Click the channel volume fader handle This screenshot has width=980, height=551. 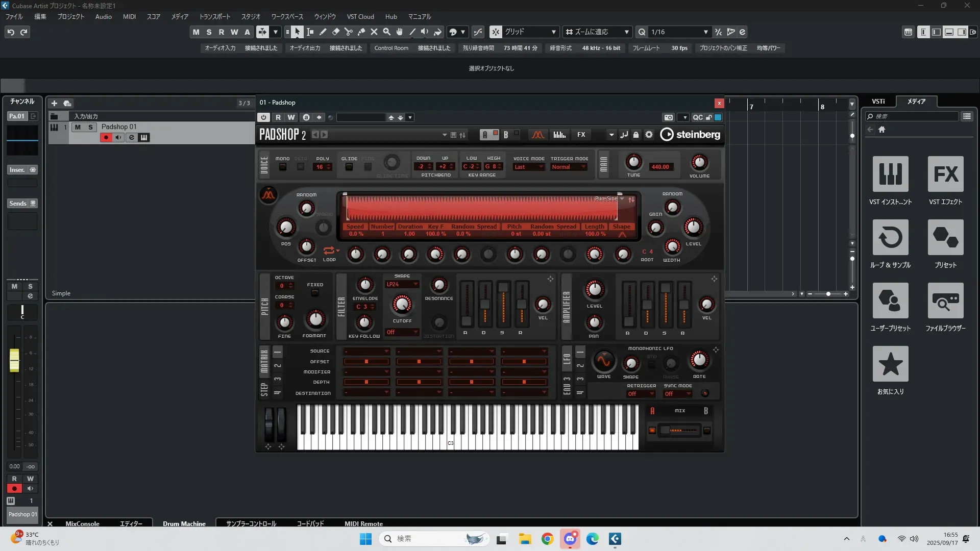14,360
